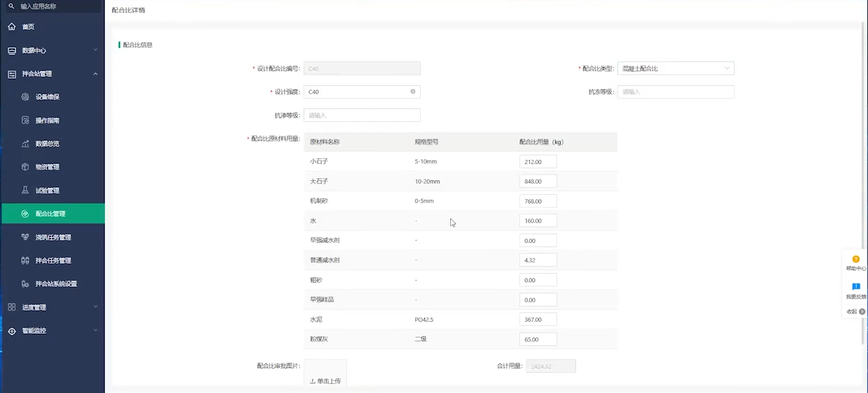The height and width of the screenshot is (393, 868).
Task: Open 拌合站系统设置 via its icon
Action: pos(25,284)
